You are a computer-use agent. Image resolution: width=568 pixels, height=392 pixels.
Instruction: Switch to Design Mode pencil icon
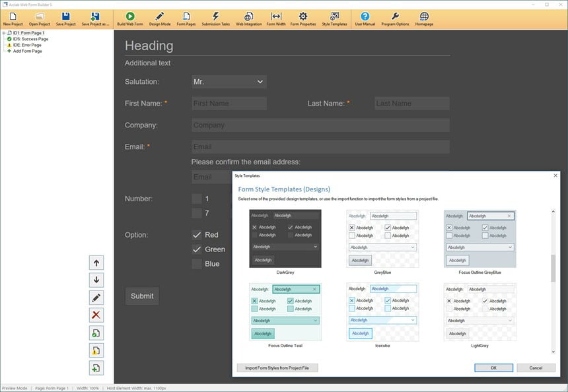coord(160,19)
